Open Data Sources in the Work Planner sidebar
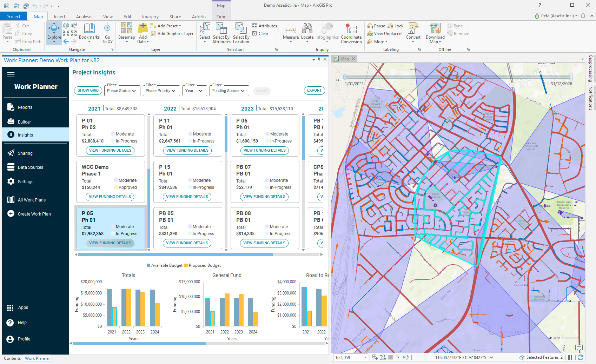 [x=30, y=167]
